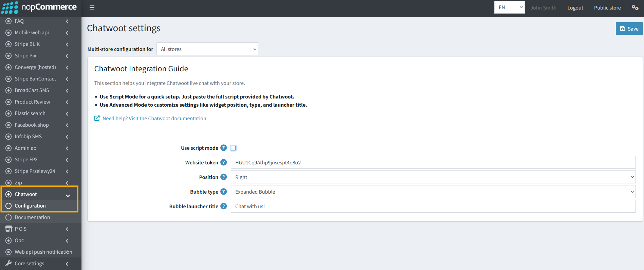Screen dimensions: 644x270
Task: Click the help icon next to Use script mode
Action: tap(223, 148)
